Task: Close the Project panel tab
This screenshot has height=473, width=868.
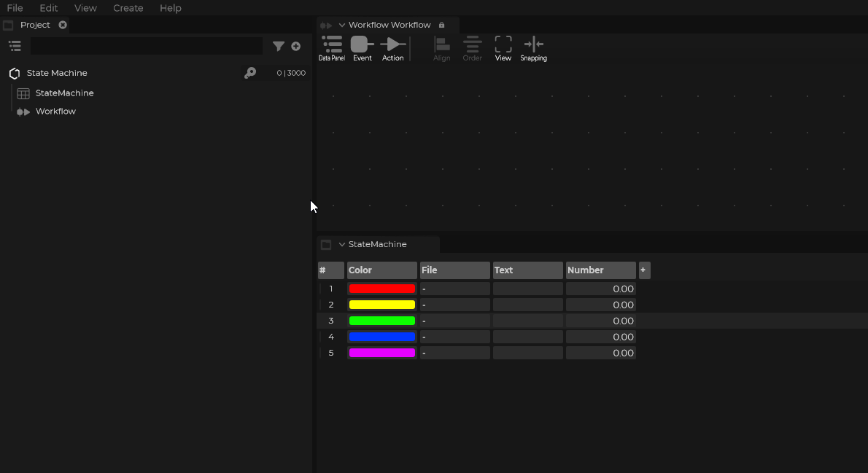Action: [x=63, y=25]
